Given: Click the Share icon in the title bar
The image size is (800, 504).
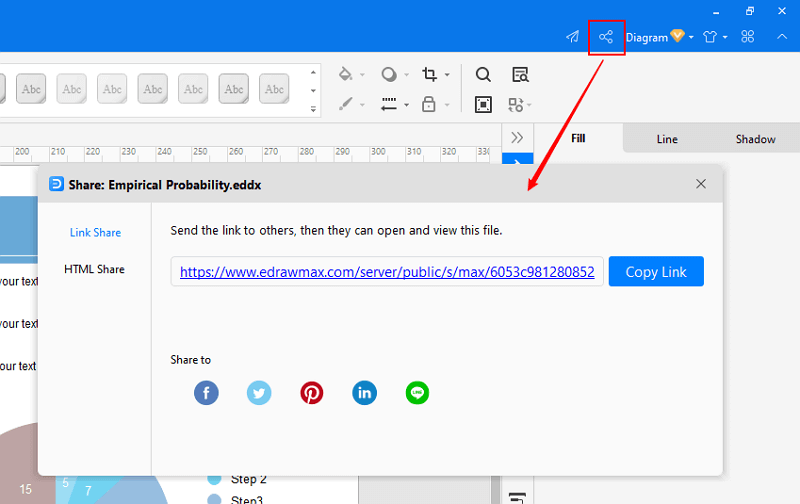Looking at the screenshot, I should point(606,37).
